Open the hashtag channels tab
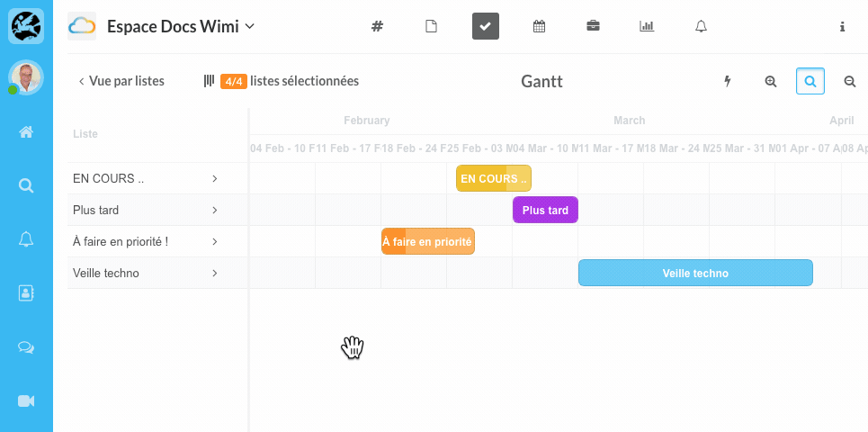Screen dimensions: 868x432 [x=378, y=26]
